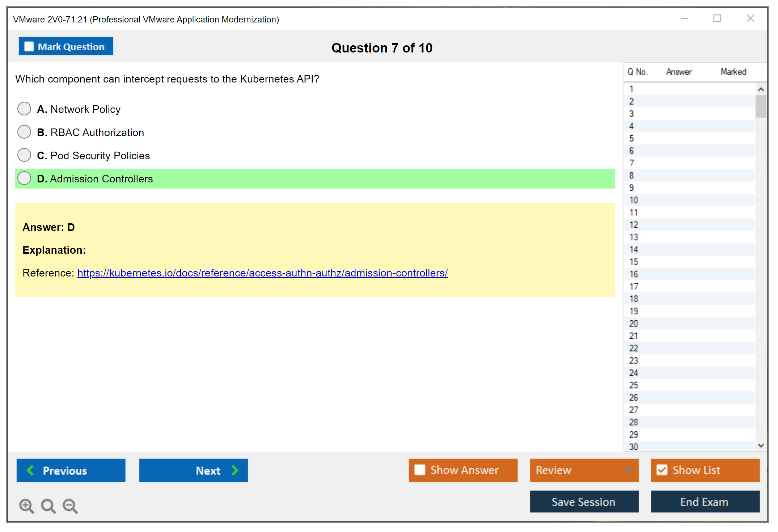Uncheck the Show List checkbox
Screen dimensions: 778x532
(662, 470)
